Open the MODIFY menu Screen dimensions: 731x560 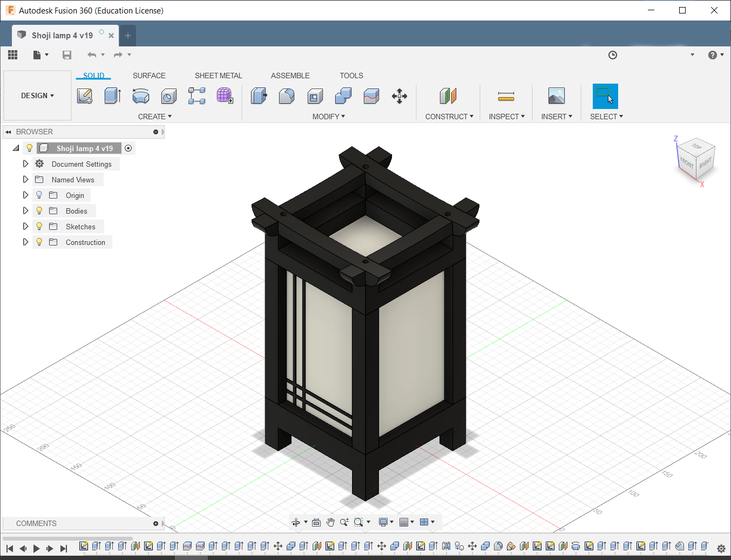[329, 117]
